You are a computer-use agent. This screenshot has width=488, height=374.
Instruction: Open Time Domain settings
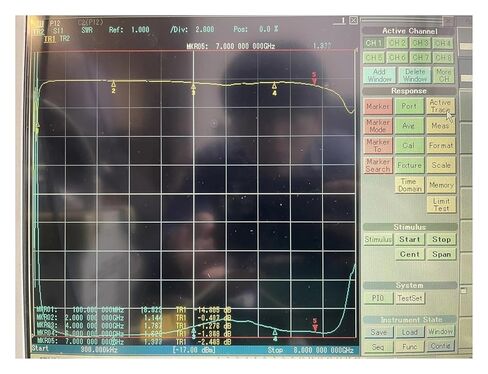(x=409, y=185)
